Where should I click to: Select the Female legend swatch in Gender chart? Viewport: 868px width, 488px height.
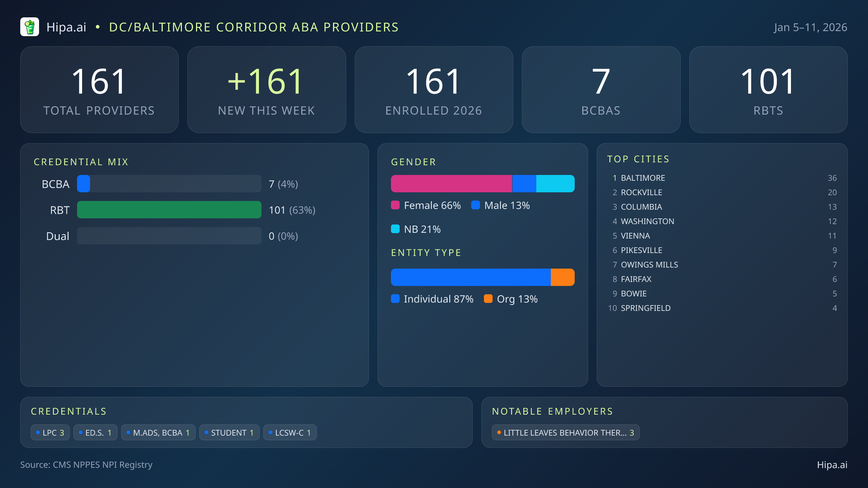[x=396, y=205]
